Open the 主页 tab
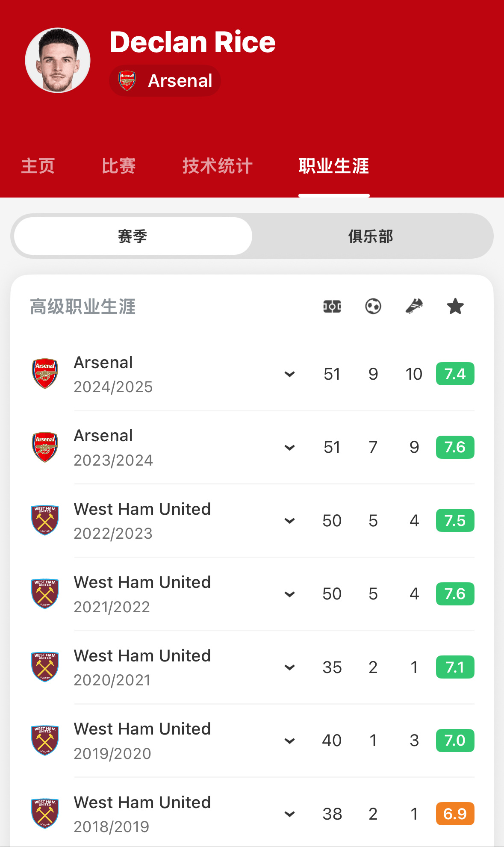 pos(38,166)
